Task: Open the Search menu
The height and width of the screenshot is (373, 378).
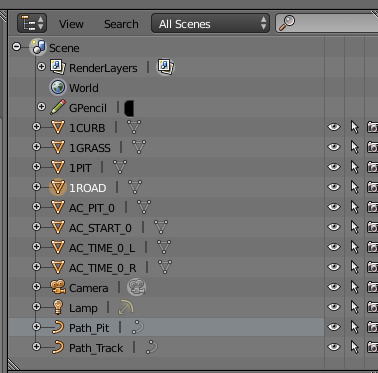Action: tap(121, 24)
